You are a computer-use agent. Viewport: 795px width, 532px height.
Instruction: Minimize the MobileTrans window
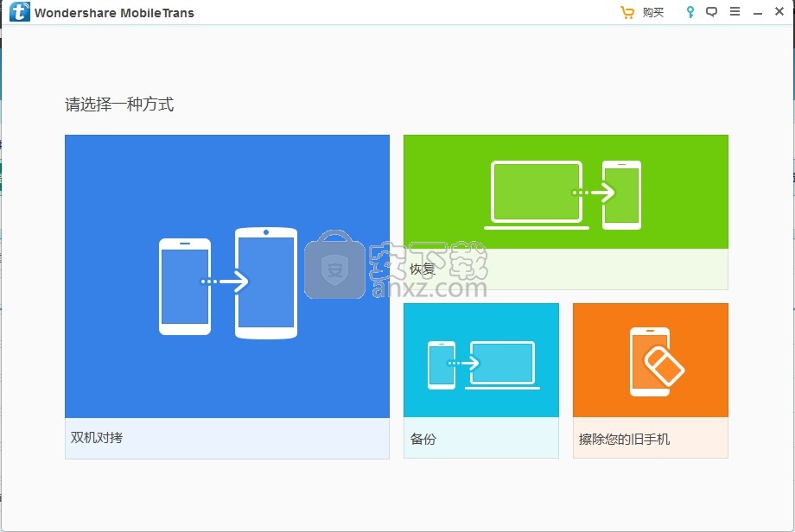pos(757,13)
